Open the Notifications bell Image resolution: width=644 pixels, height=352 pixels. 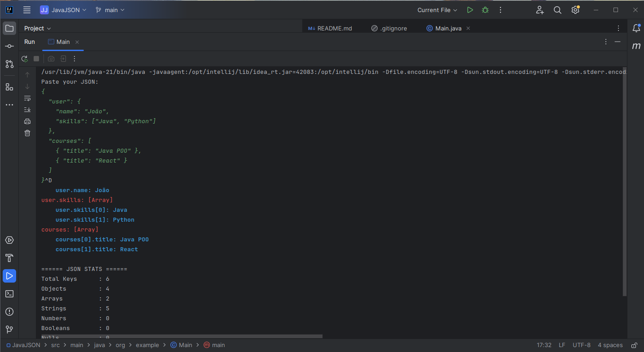tap(636, 28)
